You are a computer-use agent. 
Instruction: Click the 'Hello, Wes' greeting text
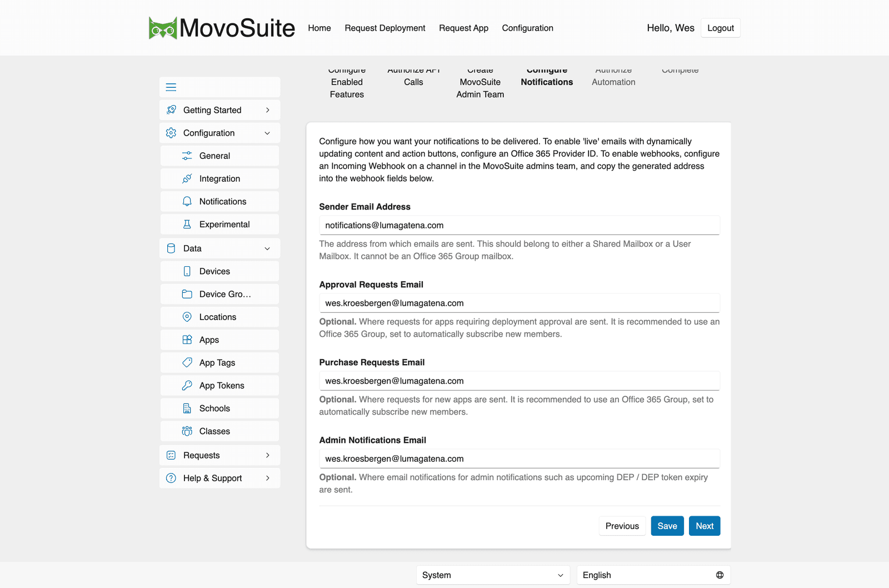coord(671,28)
